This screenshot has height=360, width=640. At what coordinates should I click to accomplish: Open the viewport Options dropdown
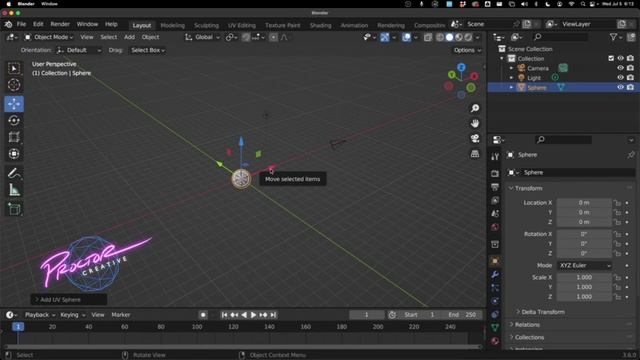click(467, 50)
